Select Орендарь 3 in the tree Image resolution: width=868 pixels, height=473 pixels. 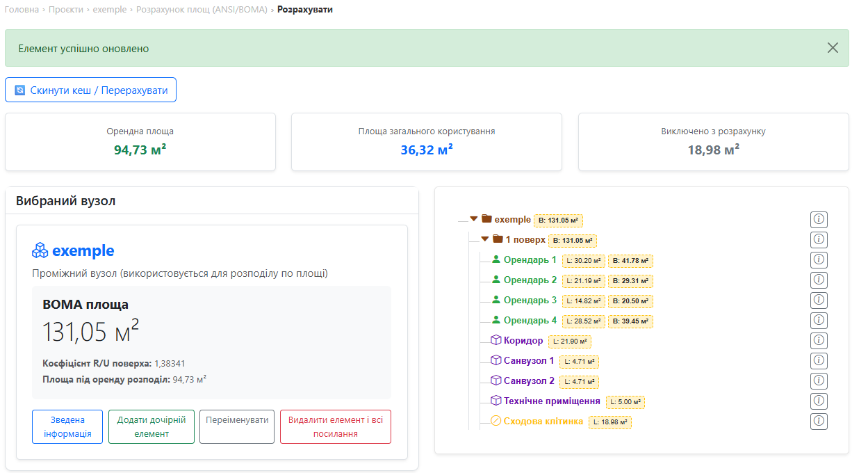click(x=530, y=300)
